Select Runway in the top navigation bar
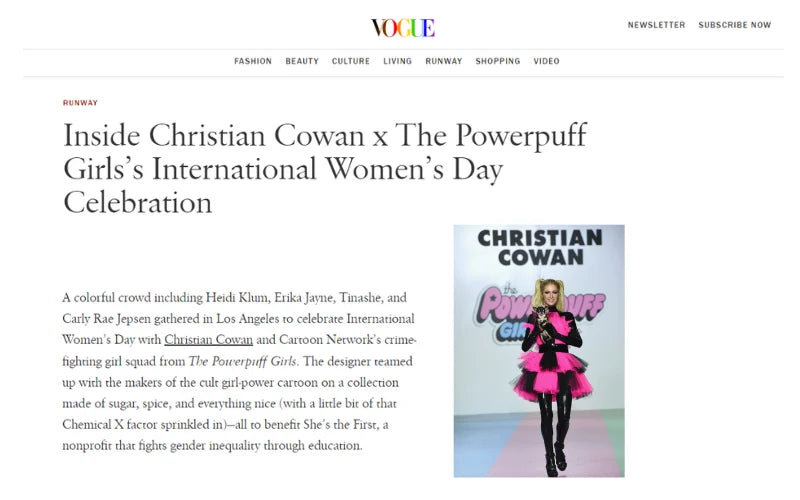 pyautogui.click(x=443, y=61)
